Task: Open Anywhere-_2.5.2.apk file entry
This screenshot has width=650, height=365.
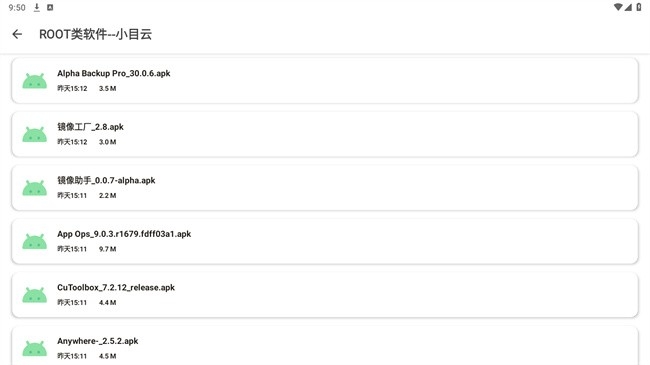Action: tap(325, 346)
